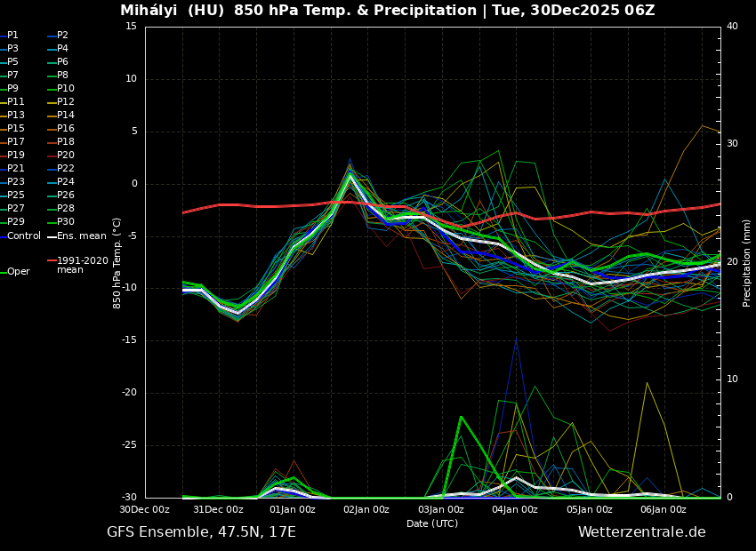
Task: Click the P1 legend entry
Action: [12, 36]
